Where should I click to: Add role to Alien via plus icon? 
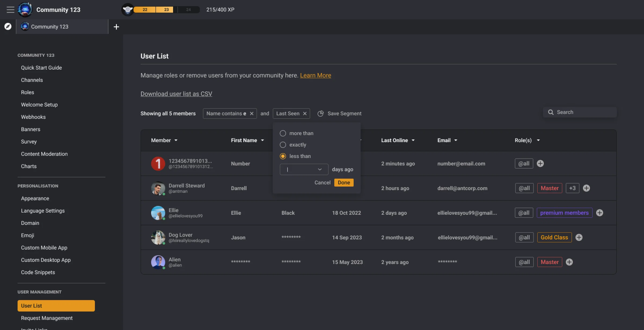pyautogui.click(x=569, y=262)
